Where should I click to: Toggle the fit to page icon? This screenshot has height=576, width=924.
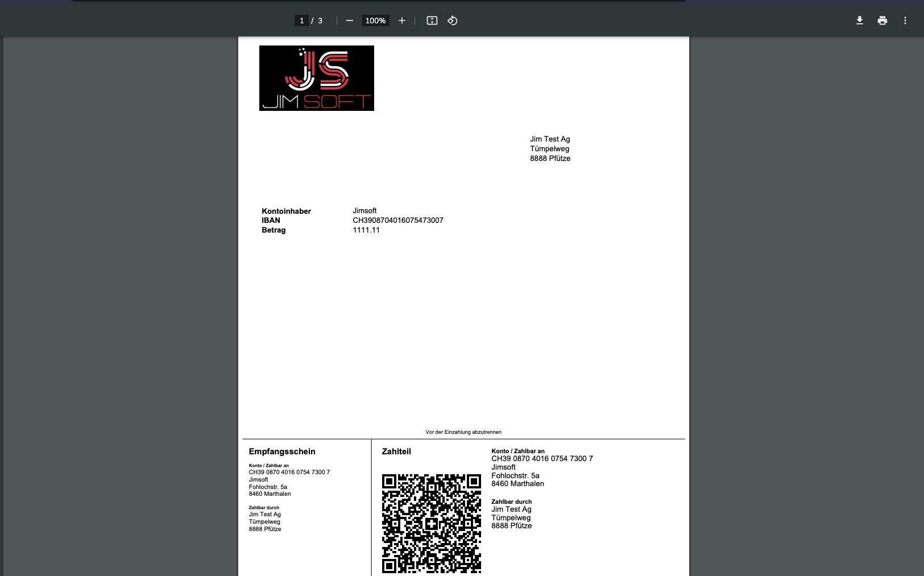(x=432, y=20)
